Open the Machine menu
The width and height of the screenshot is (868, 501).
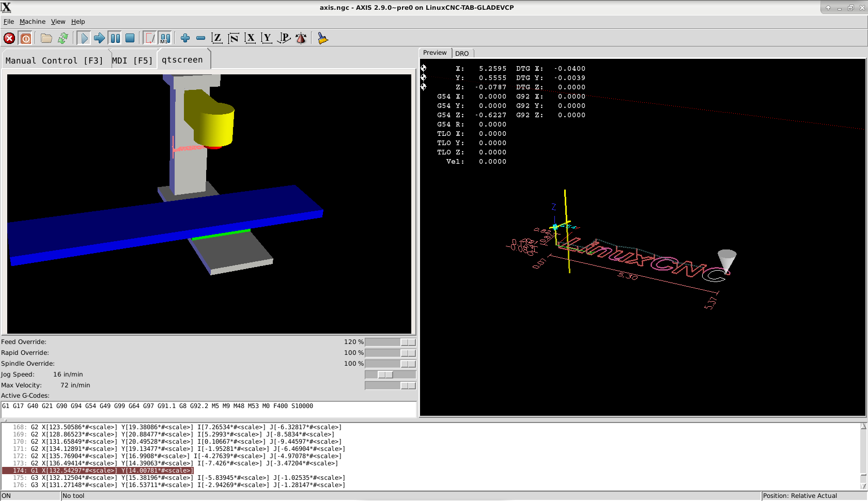(33, 22)
